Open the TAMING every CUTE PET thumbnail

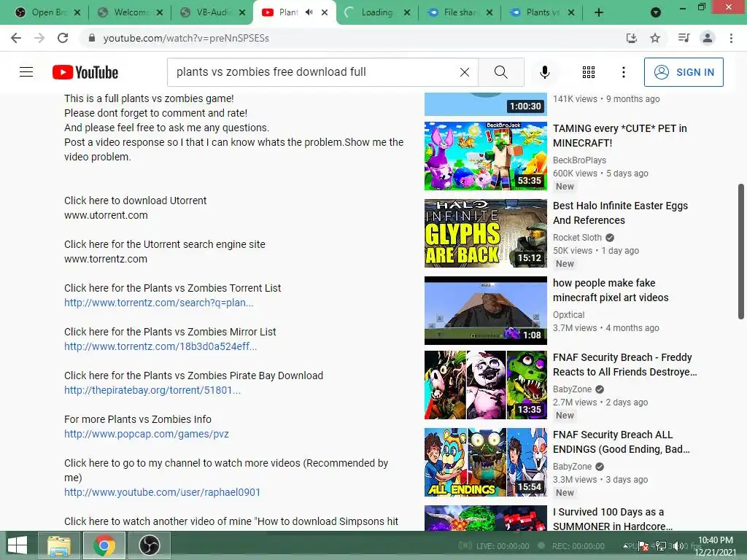coord(485,156)
